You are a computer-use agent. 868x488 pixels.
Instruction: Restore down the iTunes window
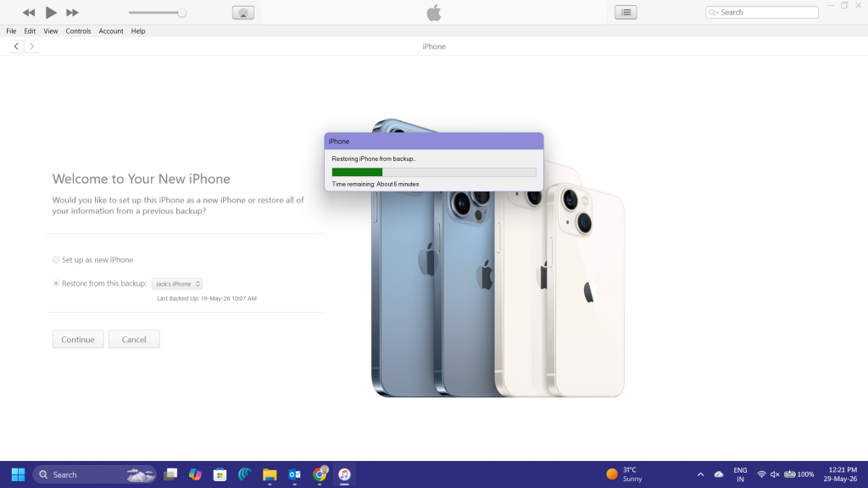click(844, 6)
